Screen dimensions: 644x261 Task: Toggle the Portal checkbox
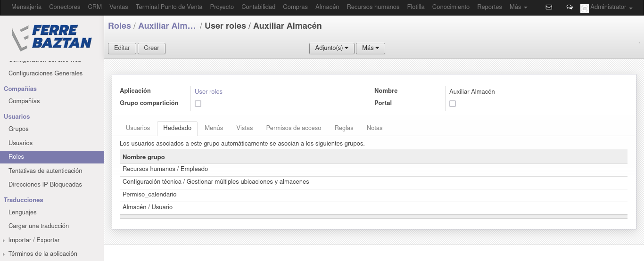pyautogui.click(x=453, y=104)
